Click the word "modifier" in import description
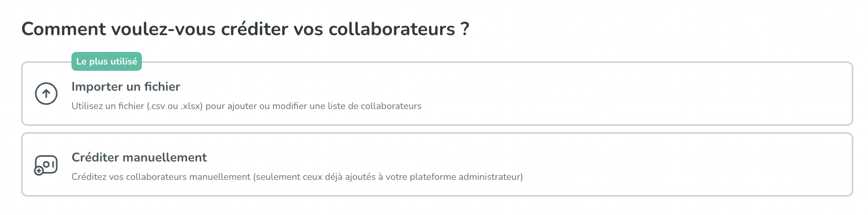This screenshot has width=868, height=215. [x=290, y=106]
